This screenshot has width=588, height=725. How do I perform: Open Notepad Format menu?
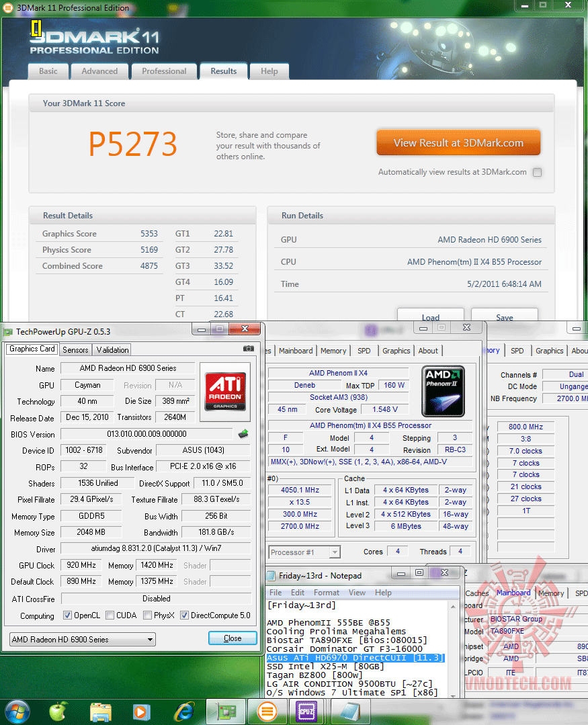pos(327,593)
